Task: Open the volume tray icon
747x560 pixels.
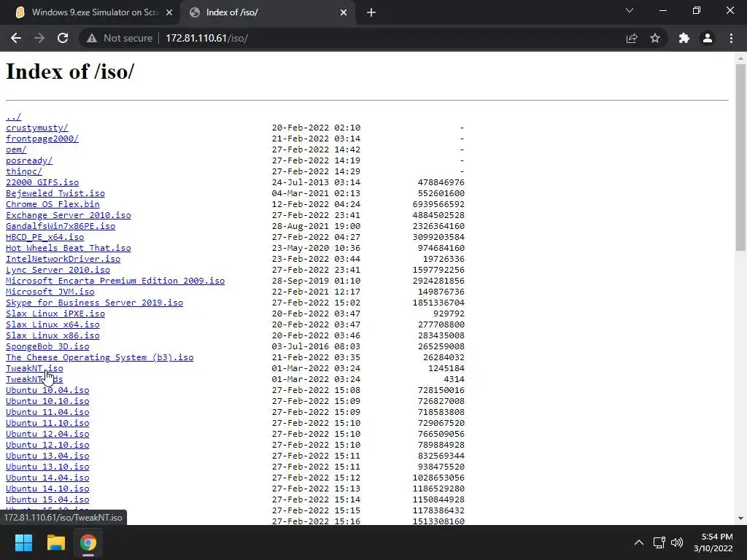Action: [677, 542]
